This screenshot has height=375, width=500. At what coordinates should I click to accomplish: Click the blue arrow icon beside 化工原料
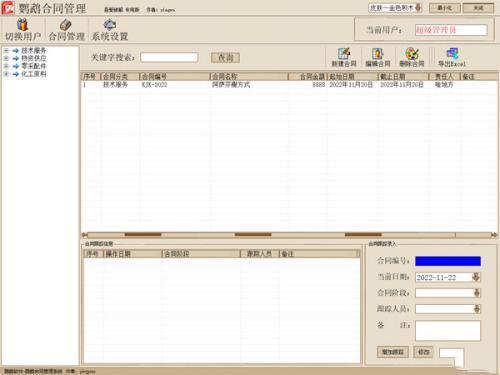point(16,74)
